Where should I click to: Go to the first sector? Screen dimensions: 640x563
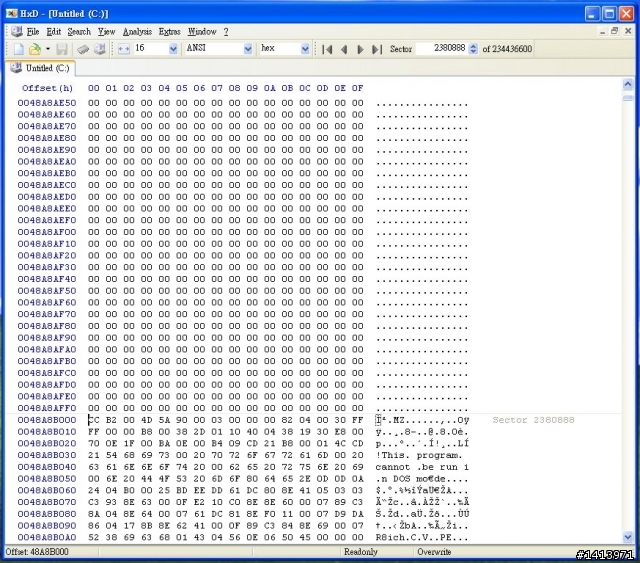(327, 49)
